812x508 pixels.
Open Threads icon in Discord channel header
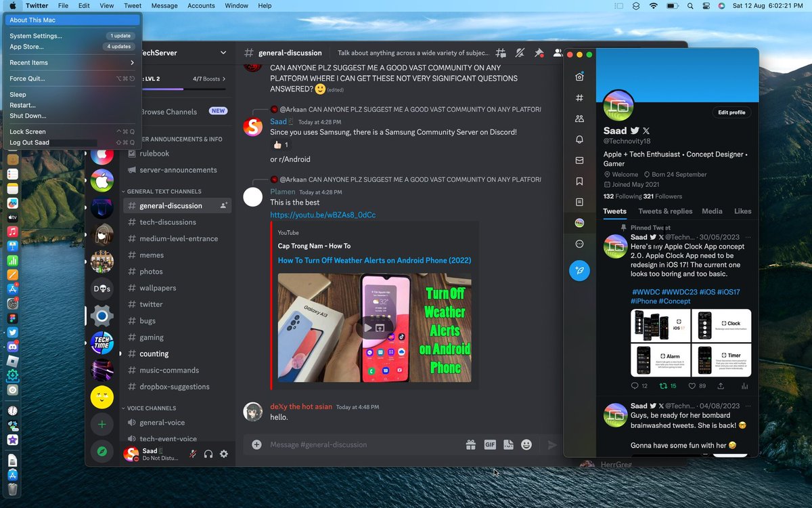[501, 53]
